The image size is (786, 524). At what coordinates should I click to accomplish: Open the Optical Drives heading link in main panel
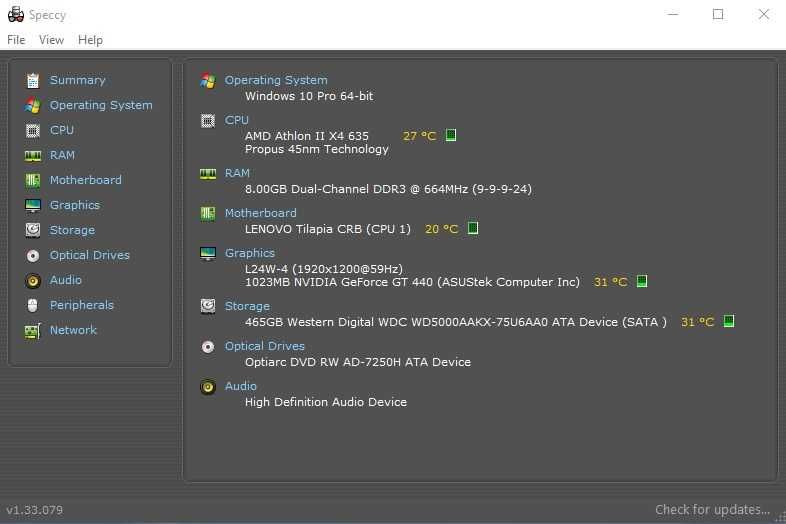coord(264,346)
